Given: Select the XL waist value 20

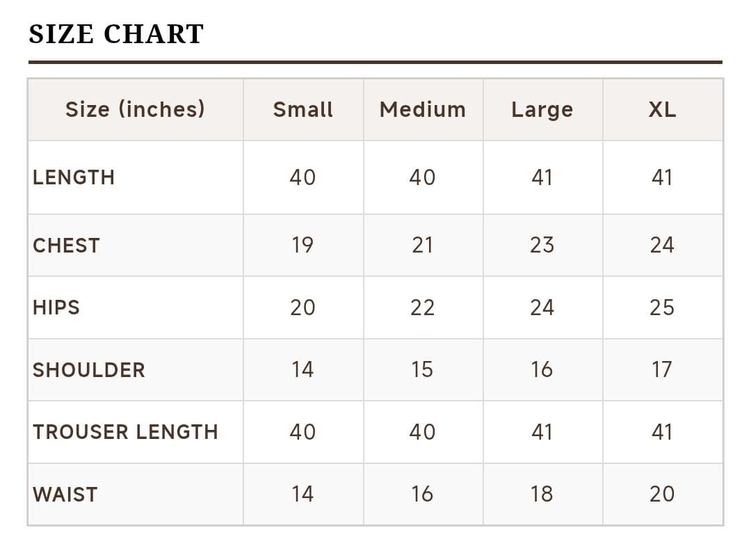Looking at the screenshot, I should click(x=662, y=494).
